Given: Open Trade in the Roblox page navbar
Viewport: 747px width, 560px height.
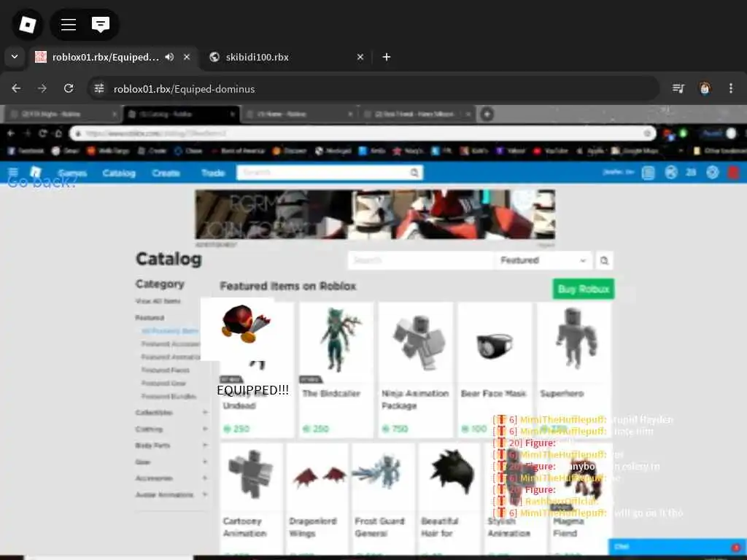Looking at the screenshot, I should click(x=212, y=173).
